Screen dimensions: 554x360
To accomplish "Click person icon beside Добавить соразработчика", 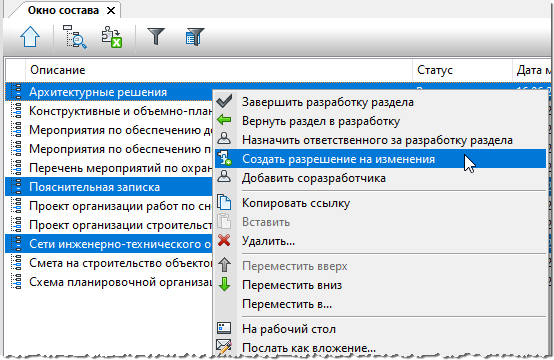I will pos(224,177).
